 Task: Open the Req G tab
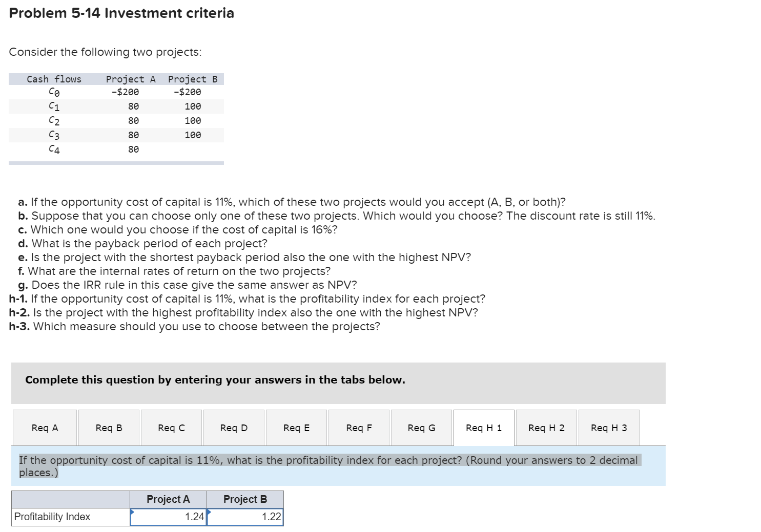(x=421, y=428)
